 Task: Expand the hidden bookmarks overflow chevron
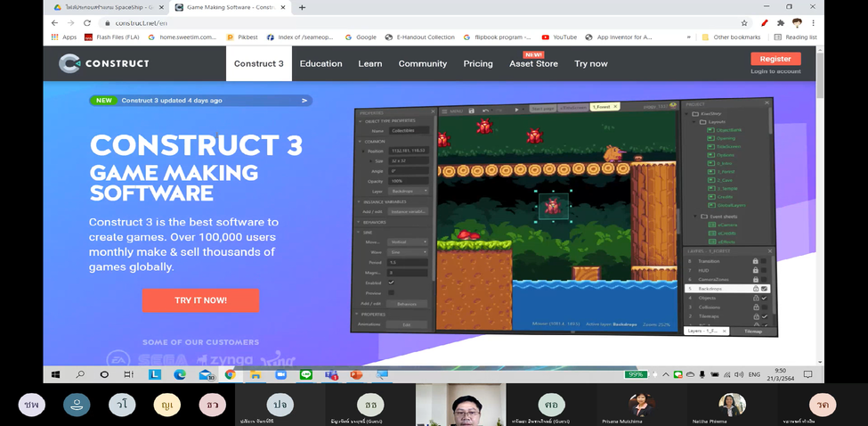click(x=689, y=37)
